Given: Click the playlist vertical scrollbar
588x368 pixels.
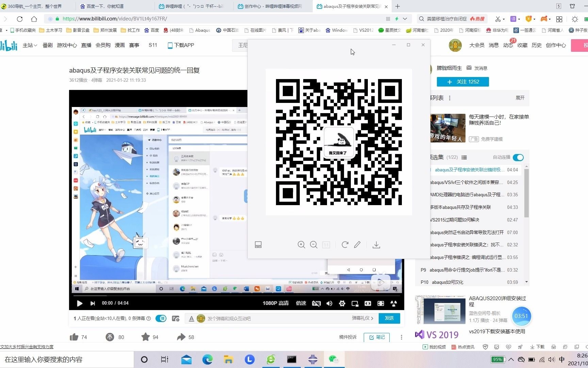Looking at the screenshot, I should [x=526, y=193].
